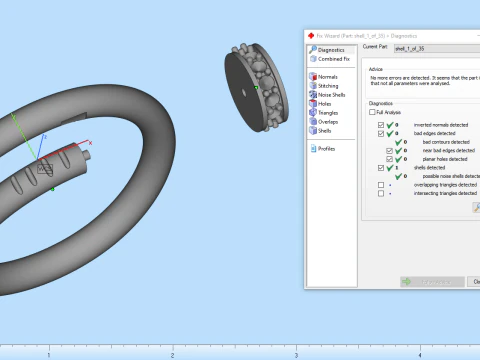Image resolution: width=480 pixels, height=360 pixels.
Task: Click the Advice message text
Action: [x=425, y=80]
